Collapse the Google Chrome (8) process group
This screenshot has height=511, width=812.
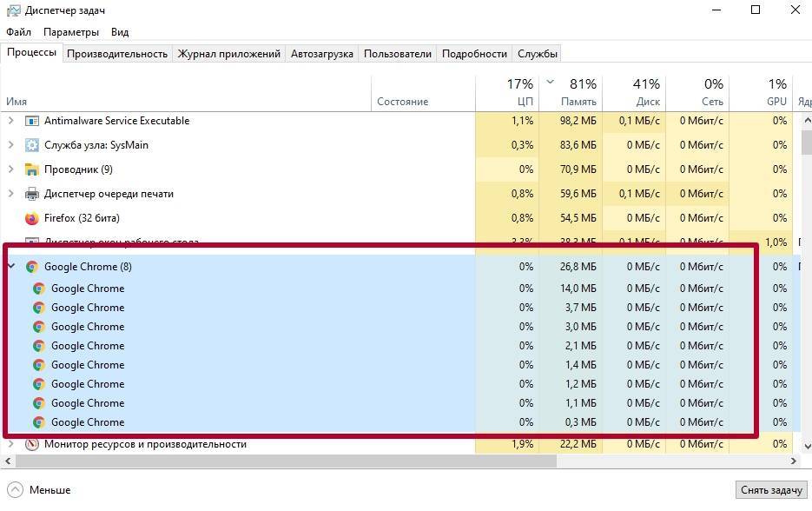coord(10,267)
